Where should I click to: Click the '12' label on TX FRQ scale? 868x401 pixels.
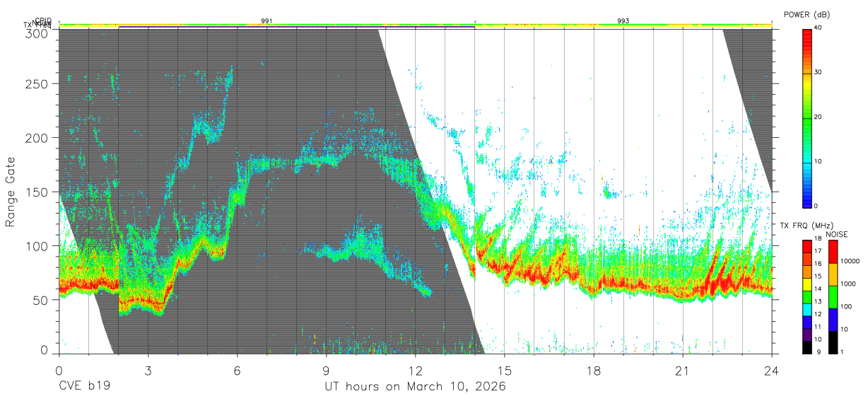pos(818,315)
